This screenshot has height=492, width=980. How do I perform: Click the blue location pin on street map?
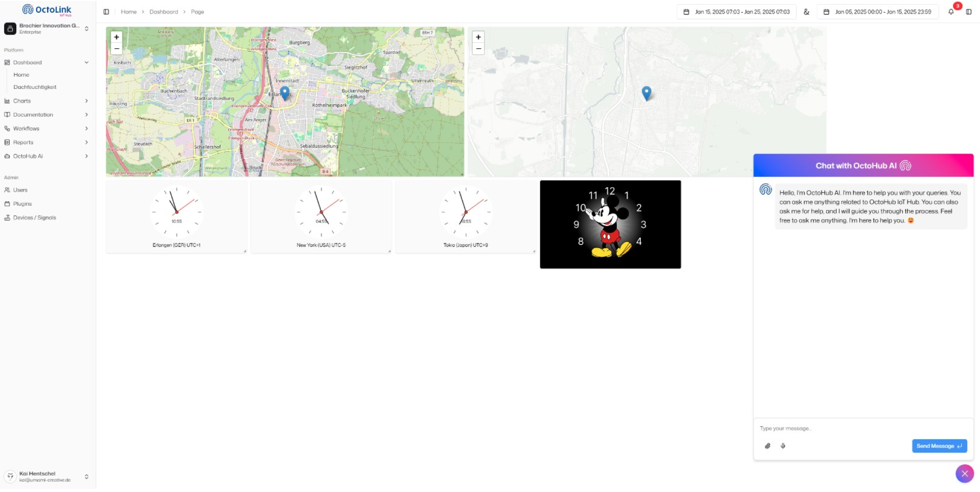tap(285, 93)
